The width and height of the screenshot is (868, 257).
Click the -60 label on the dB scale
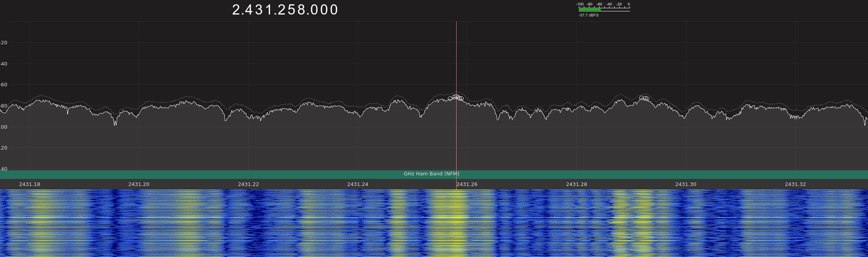(x=4, y=85)
